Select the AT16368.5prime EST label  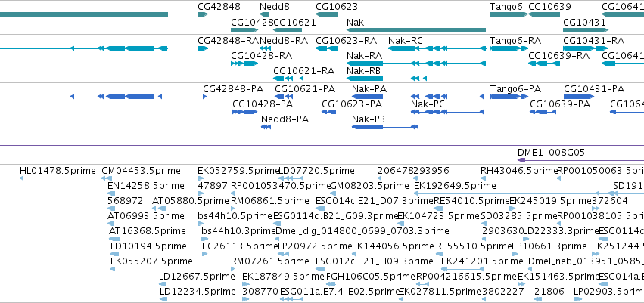[x=148, y=231]
